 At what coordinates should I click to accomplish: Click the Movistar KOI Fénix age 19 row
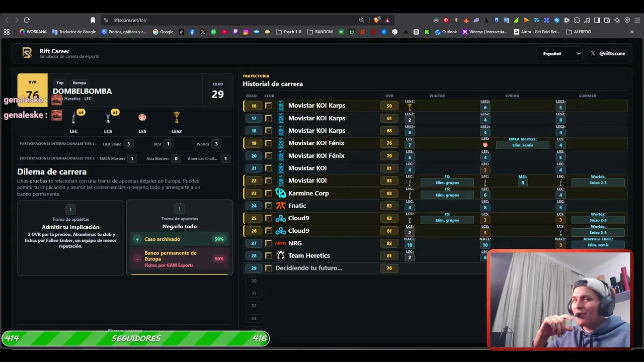click(x=435, y=143)
